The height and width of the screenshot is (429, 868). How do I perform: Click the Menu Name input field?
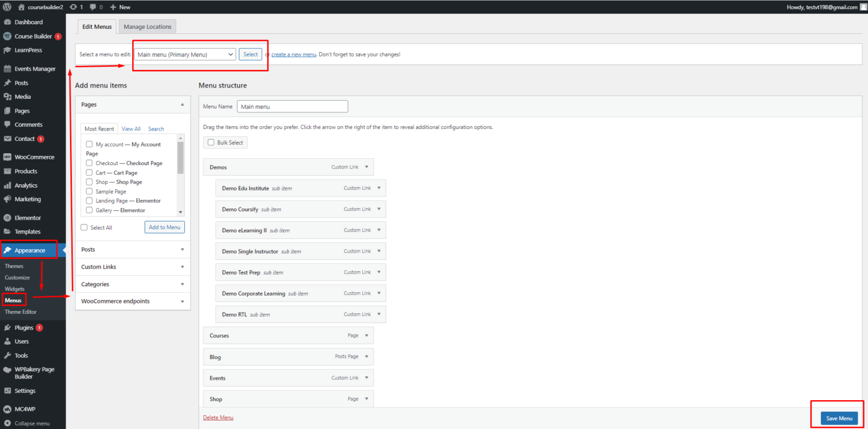click(292, 106)
